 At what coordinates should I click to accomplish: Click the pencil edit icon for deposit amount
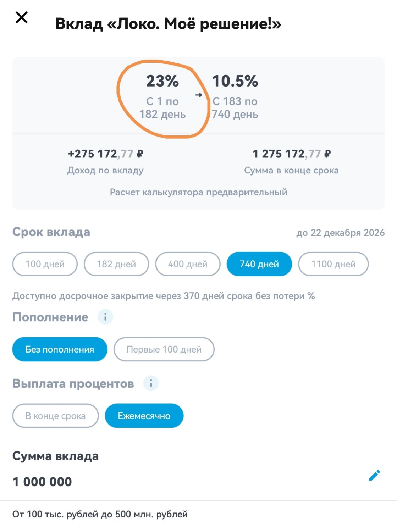click(x=374, y=475)
